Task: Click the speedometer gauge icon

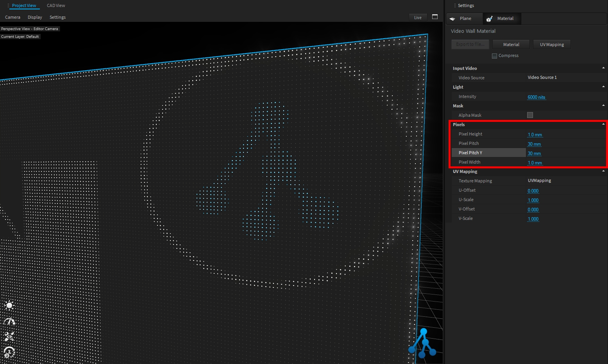Action: click(x=9, y=321)
